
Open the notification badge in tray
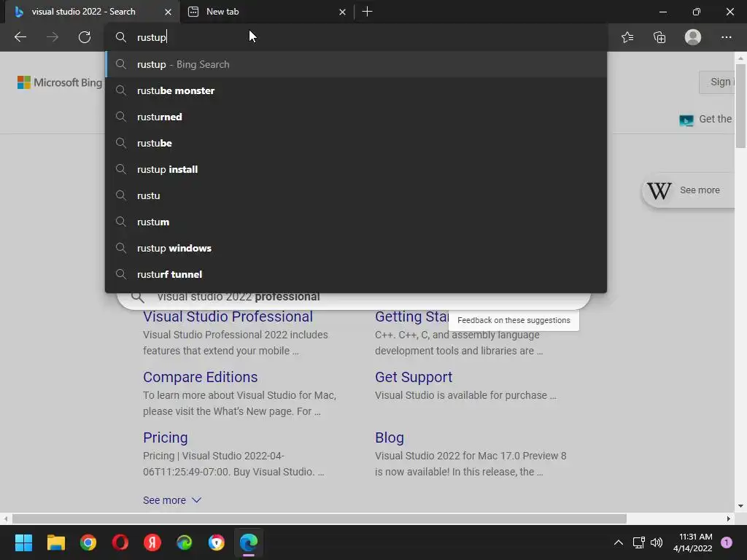coord(727,542)
